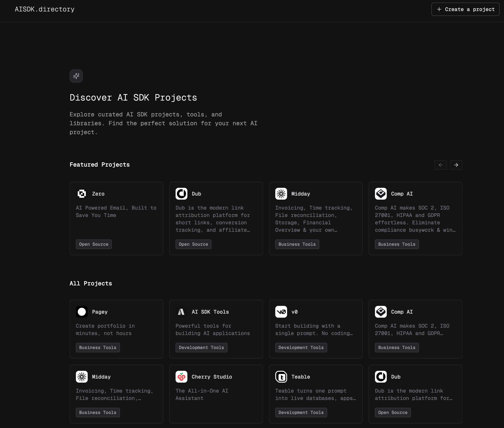
Task: Select the Business Tools tag under Midday
Action: click(x=297, y=244)
